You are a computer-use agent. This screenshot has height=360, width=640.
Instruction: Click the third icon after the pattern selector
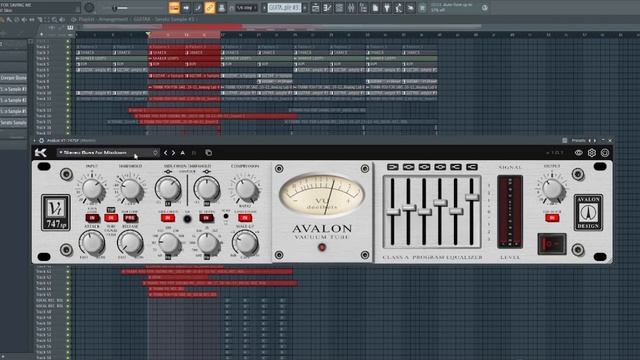tap(339, 8)
